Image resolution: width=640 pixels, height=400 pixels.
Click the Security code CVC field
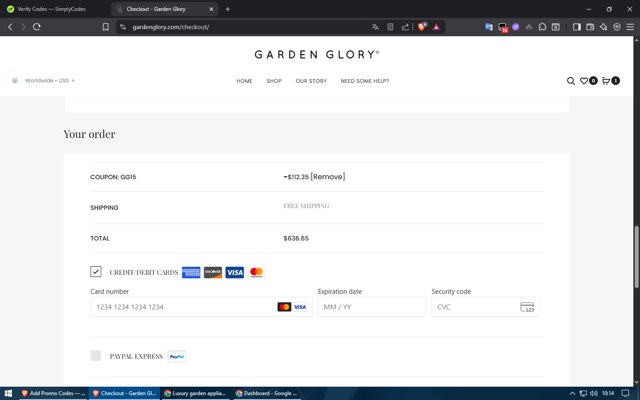(485, 307)
